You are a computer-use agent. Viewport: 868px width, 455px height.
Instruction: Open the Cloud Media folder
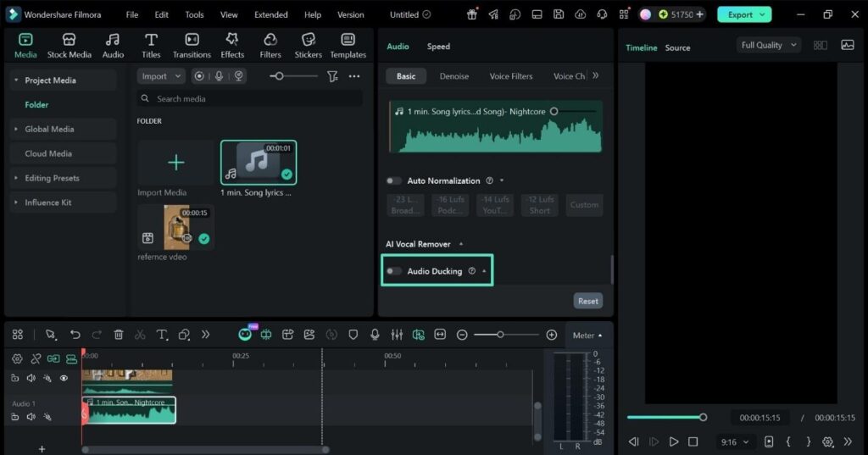[x=63, y=153]
